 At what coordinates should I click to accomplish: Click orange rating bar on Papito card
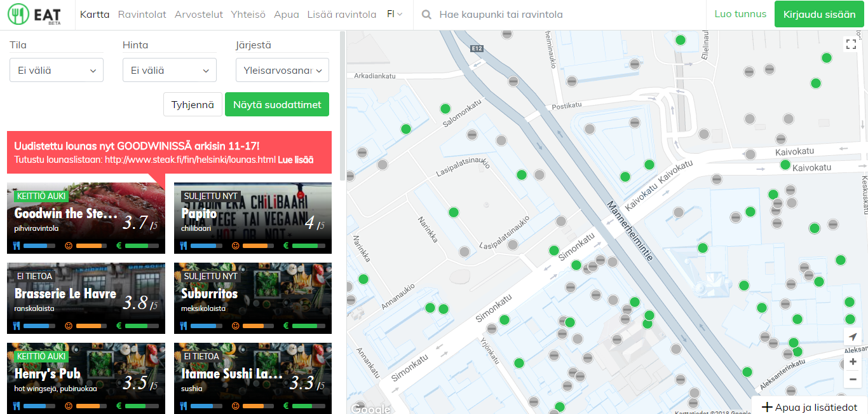[259, 245]
